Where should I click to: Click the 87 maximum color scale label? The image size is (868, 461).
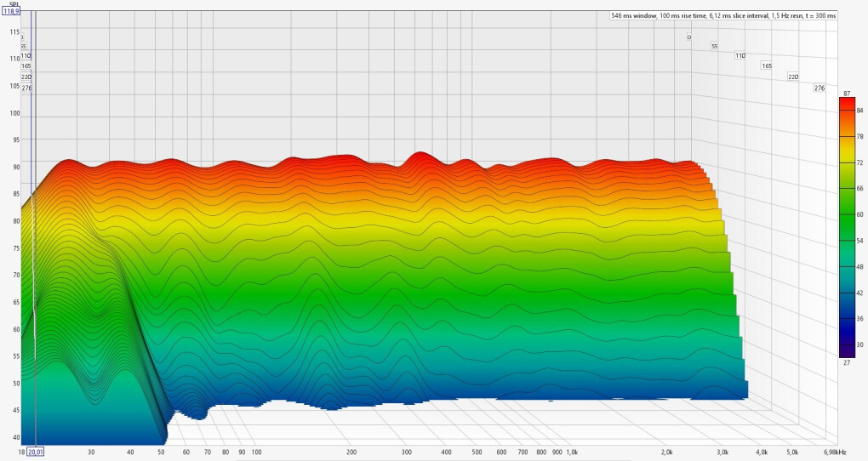click(x=847, y=94)
